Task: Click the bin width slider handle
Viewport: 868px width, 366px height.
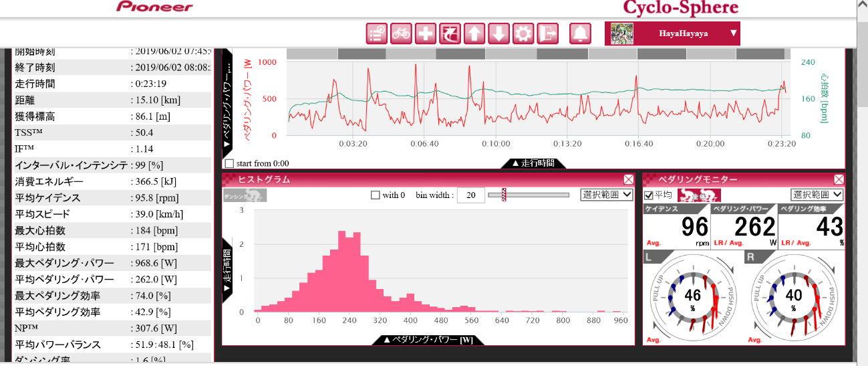Action: [504, 195]
